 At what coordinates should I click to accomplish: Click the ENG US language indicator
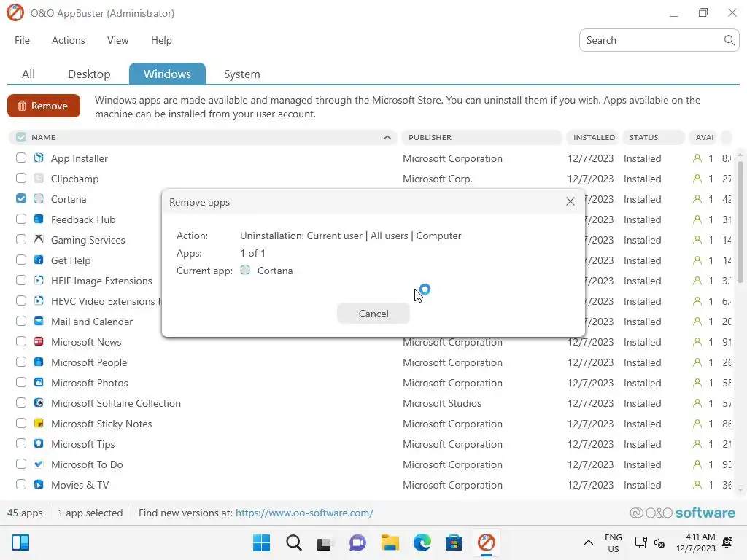[613, 542]
